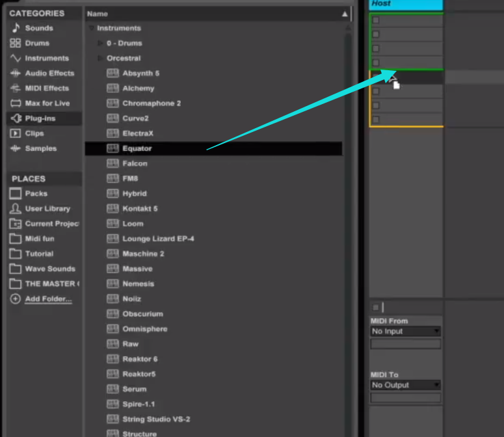Click the sixth clip slot stop button in Host track

(x=376, y=91)
